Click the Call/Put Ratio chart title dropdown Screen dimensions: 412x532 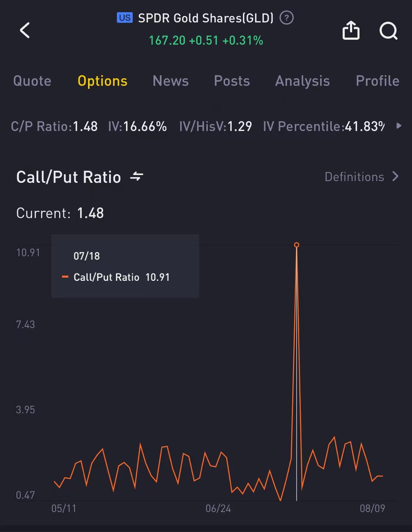[x=68, y=177]
